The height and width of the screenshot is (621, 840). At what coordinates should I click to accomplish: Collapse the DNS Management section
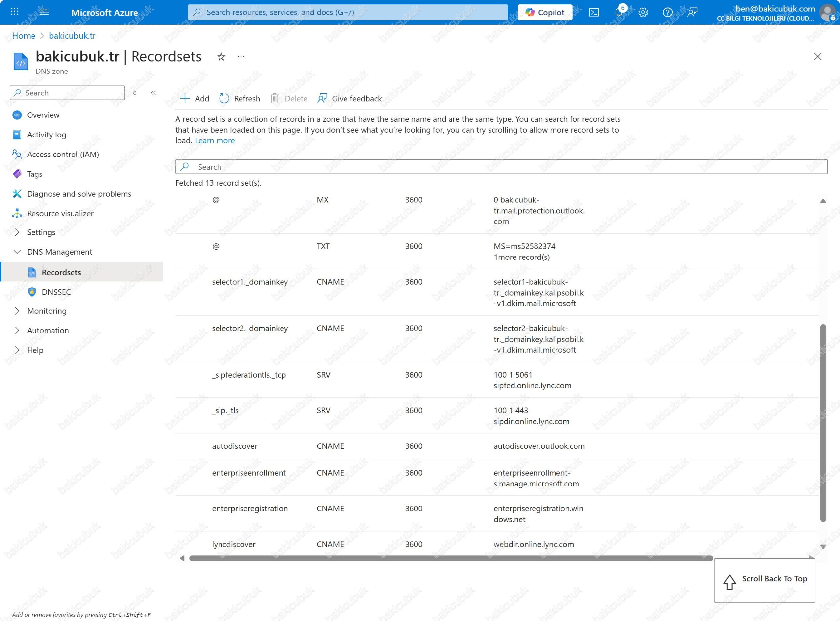tap(17, 252)
